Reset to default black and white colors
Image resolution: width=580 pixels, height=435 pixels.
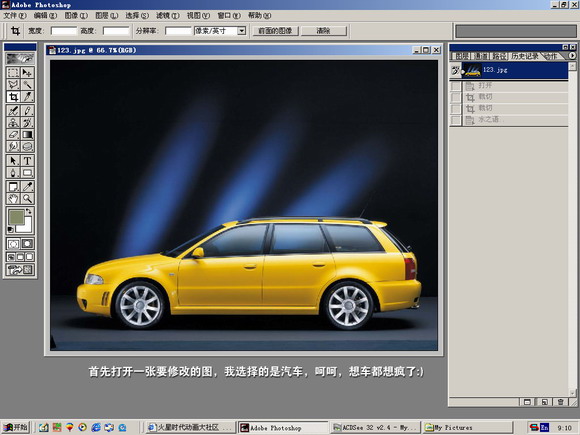[10, 230]
